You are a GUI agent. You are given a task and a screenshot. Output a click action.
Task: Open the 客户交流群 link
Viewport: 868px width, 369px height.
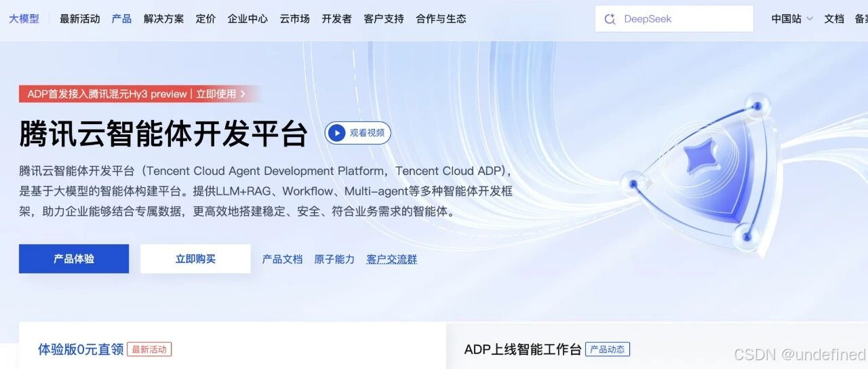coord(392,259)
